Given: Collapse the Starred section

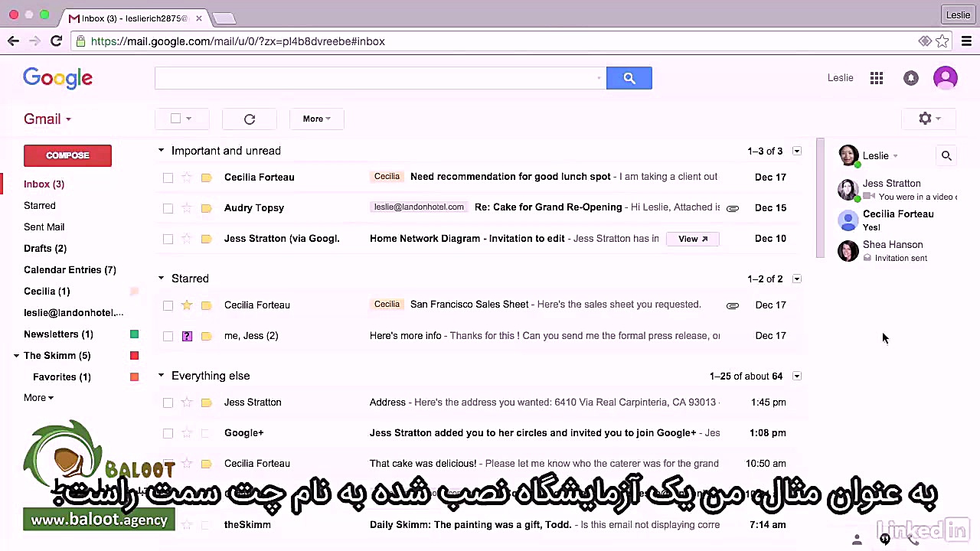Looking at the screenshot, I should click(161, 279).
